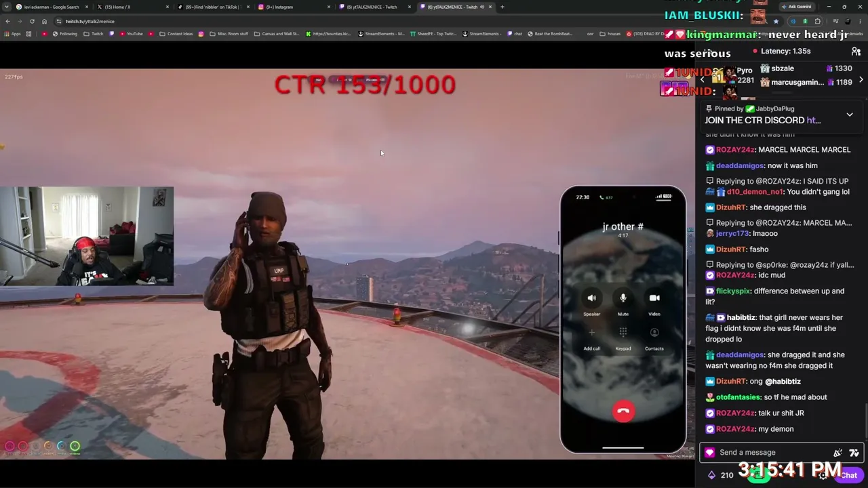The image size is (868, 488).
Task: Show previous gift leaderboard entries with left arrow
Action: pos(702,80)
